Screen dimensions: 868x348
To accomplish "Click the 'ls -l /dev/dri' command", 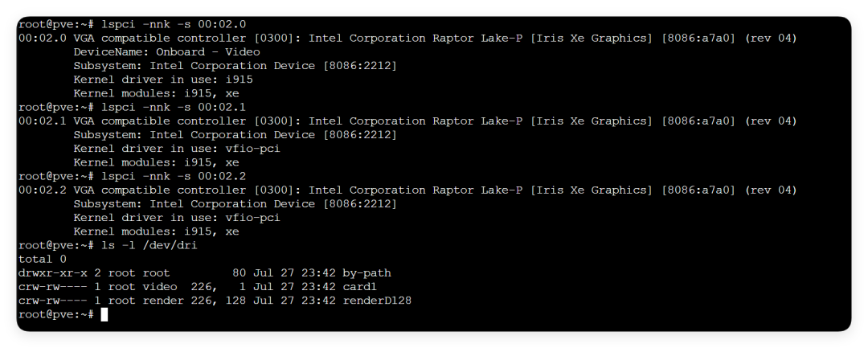I will pyautogui.click(x=149, y=246).
